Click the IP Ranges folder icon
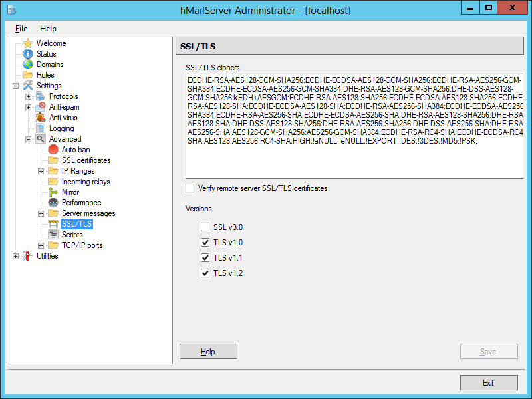This screenshot has height=399, width=532. coord(53,171)
